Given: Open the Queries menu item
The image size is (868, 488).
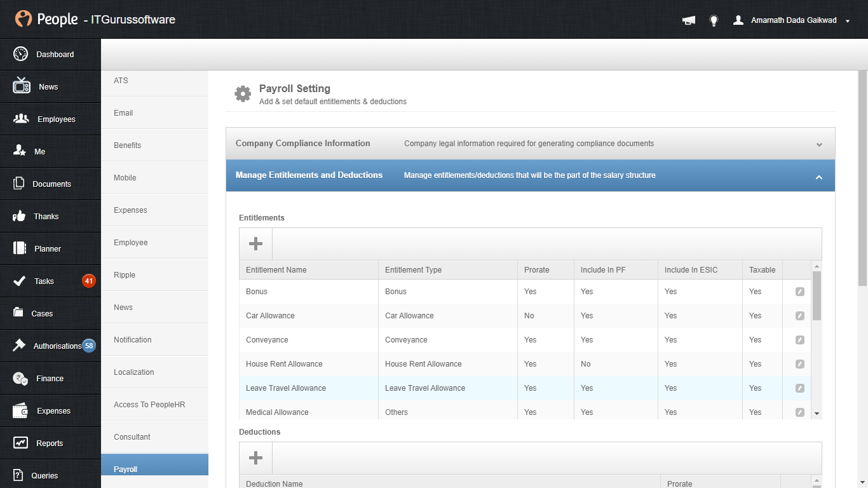Looking at the screenshot, I should 50,475.
